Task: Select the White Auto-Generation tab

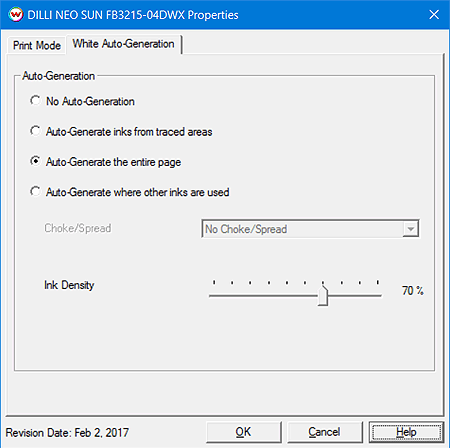Action: [124, 44]
